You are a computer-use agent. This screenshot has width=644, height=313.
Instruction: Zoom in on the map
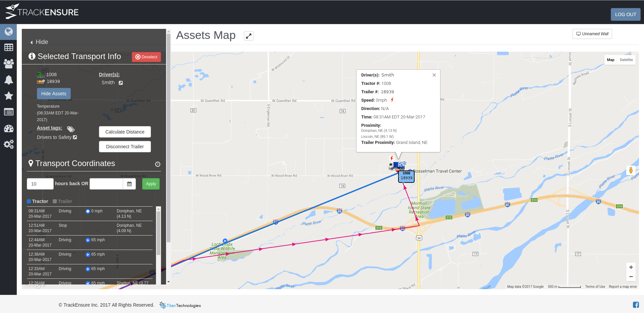pyautogui.click(x=631, y=267)
